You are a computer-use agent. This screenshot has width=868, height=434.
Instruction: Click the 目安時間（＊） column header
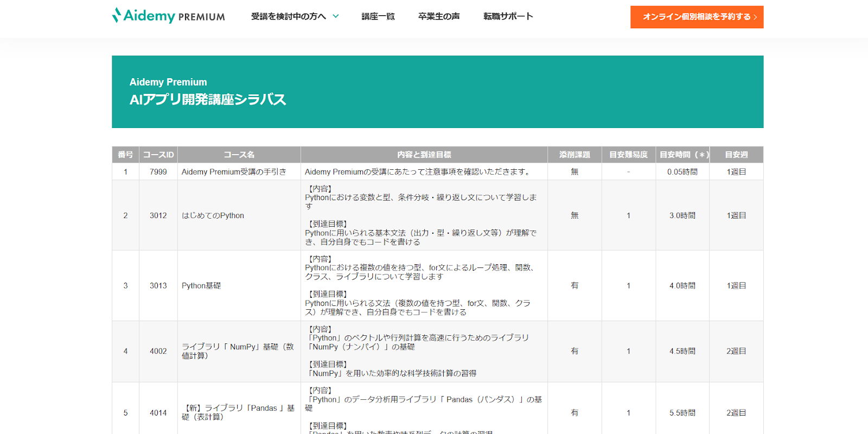(x=682, y=155)
